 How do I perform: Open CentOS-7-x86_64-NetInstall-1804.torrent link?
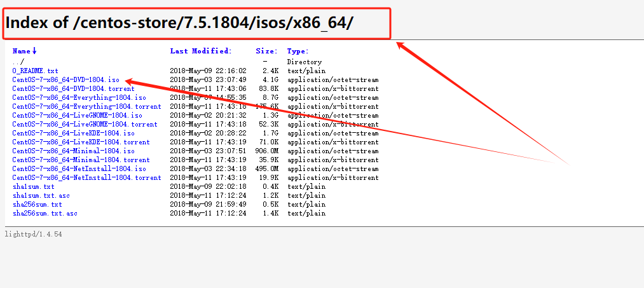[x=86, y=177]
